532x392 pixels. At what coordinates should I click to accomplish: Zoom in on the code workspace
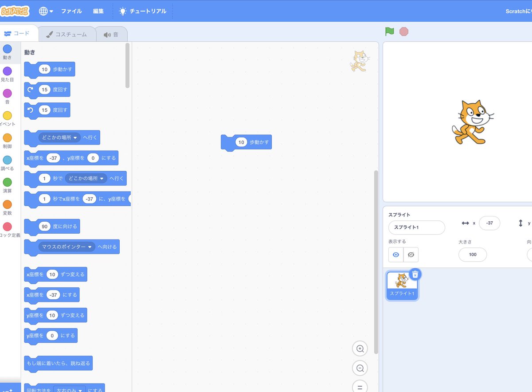[360, 349]
